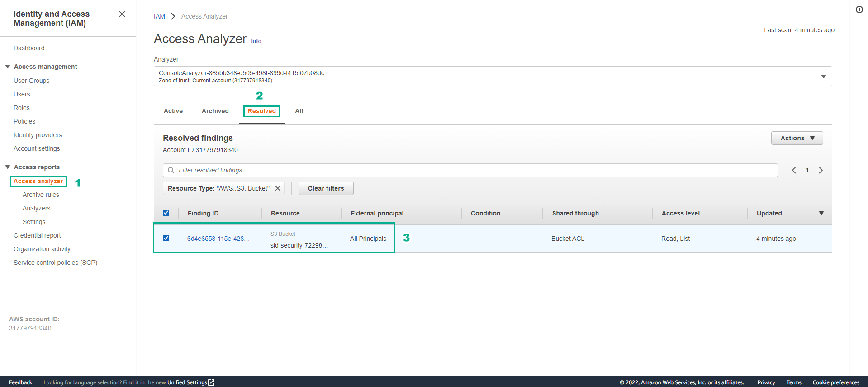This screenshot has width=868, height=387.
Task: Open the Terms footer link
Action: click(x=794, y=382)
